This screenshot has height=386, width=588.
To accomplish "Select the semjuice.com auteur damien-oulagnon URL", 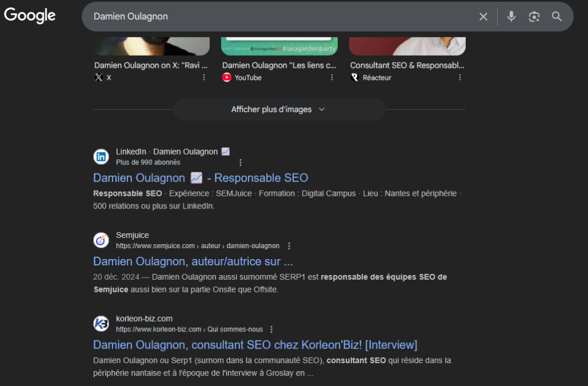I will pyautogui.click(x=198, y=246).
